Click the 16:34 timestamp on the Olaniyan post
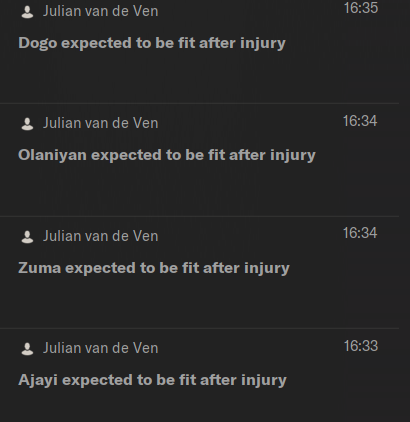Viewport: 410px width, 422px height. coord(360,121)
